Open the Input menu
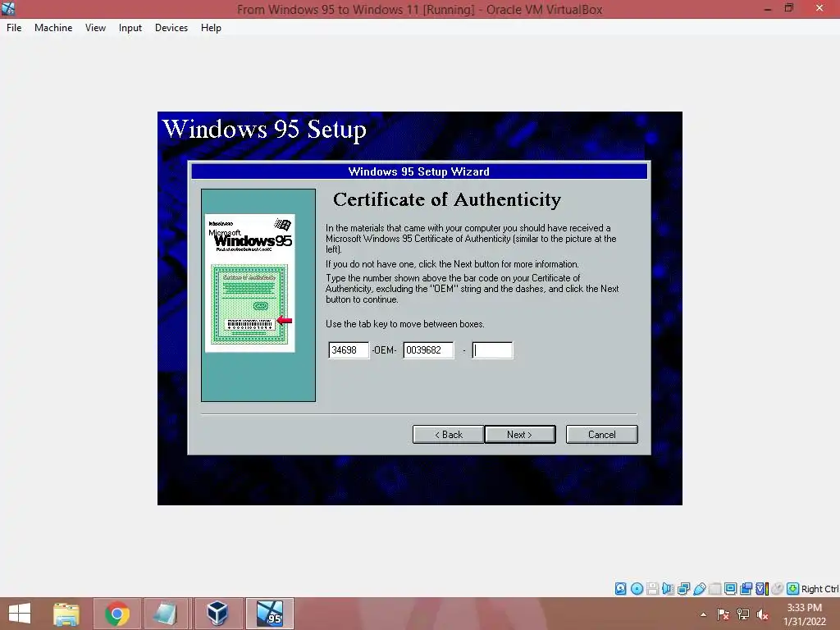840x630 pixels. pyautogui.click(x=130, y=28)
